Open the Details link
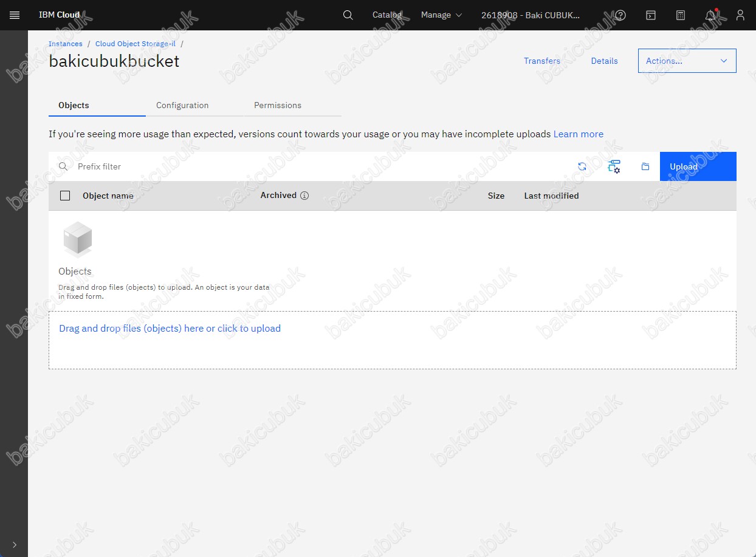The height and width of the screenshot is (557, 756). point(604,61)
